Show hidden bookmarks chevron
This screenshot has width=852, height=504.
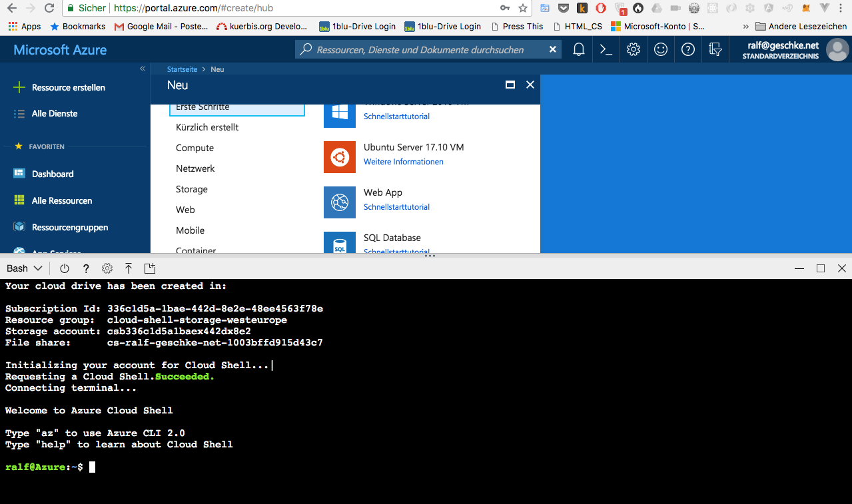pos(745,27)
